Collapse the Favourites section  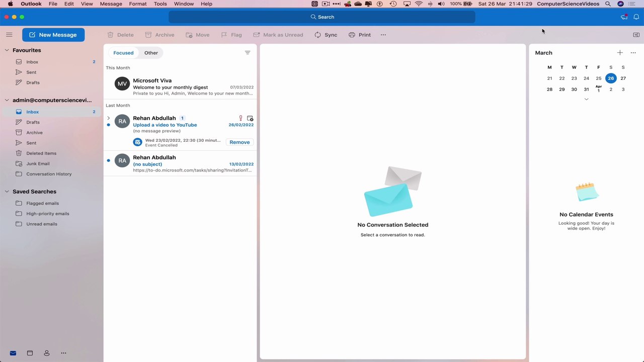point(7,50)
